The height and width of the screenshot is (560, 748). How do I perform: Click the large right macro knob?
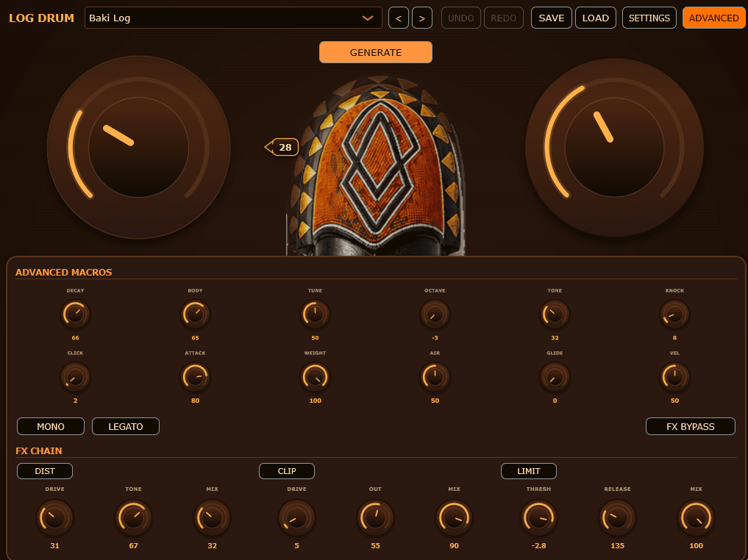(x=614, y=147)
